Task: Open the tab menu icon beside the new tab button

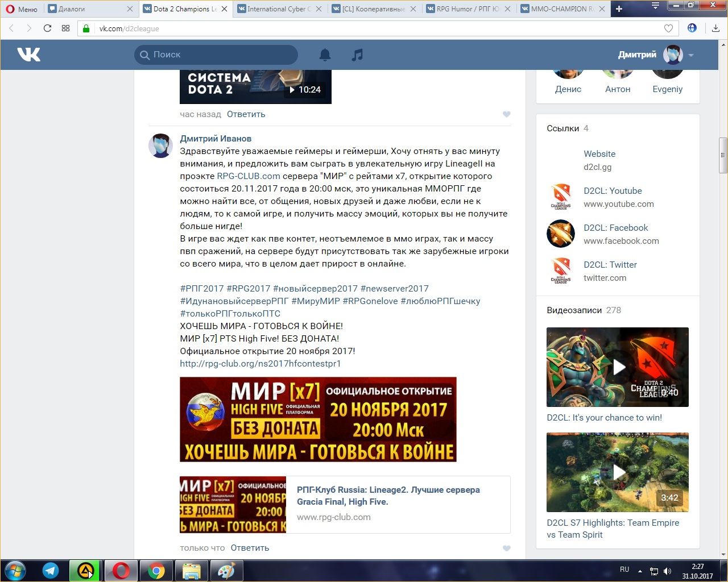Action: 656,6
